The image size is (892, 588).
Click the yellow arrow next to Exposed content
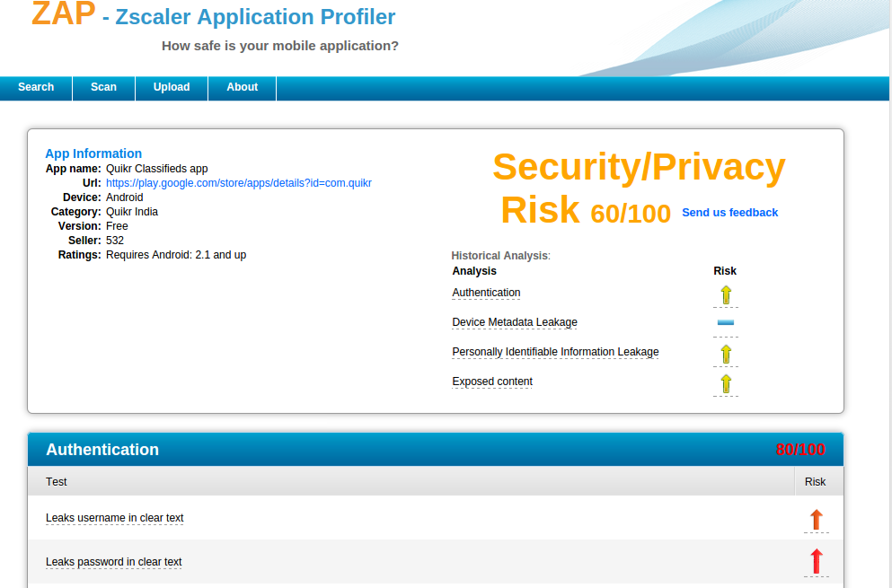click(x=726, y=384)
